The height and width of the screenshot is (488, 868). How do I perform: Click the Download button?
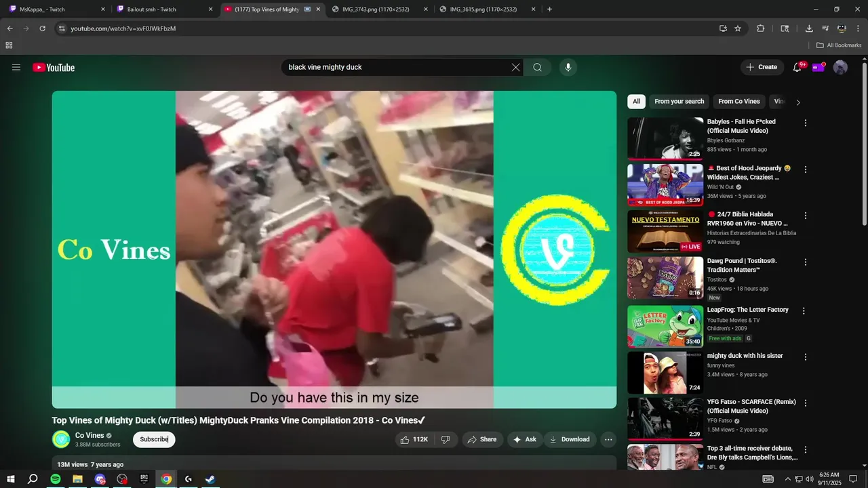[x=570, y=439]
